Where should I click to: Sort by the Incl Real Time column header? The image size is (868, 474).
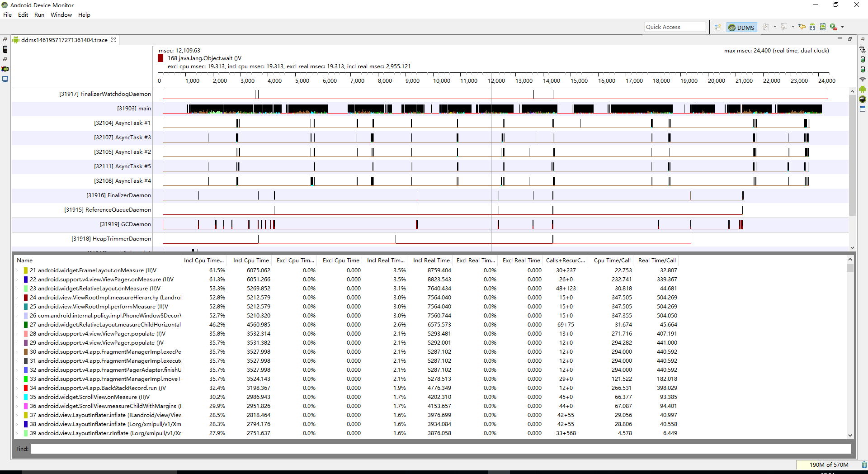coord(431,261)
